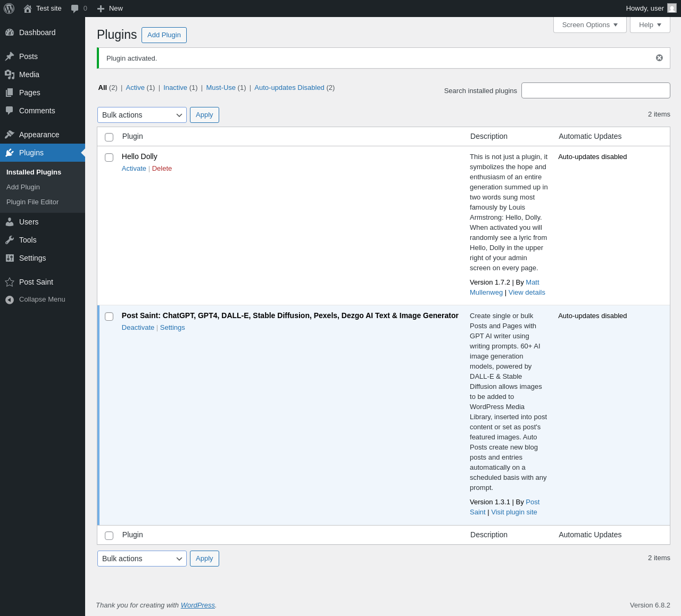Open the Tools menu label
Screen dimensions: 681x616
pos(28,240)
